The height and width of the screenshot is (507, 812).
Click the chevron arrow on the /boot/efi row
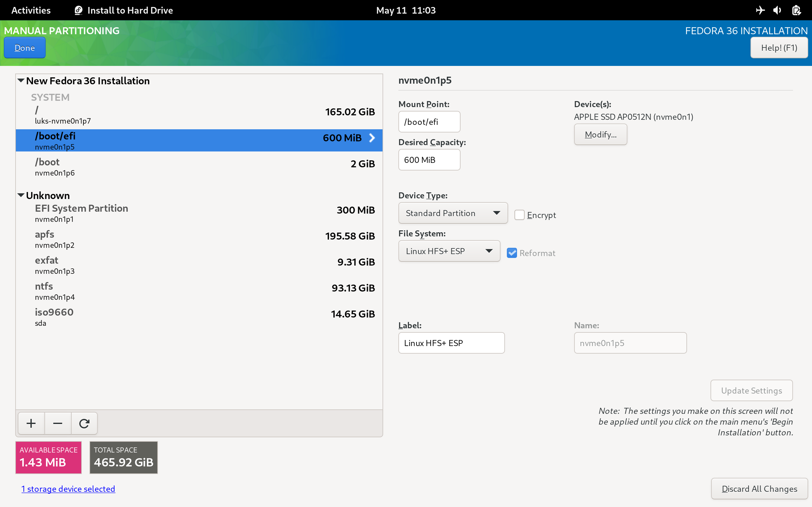coord(372,138)
